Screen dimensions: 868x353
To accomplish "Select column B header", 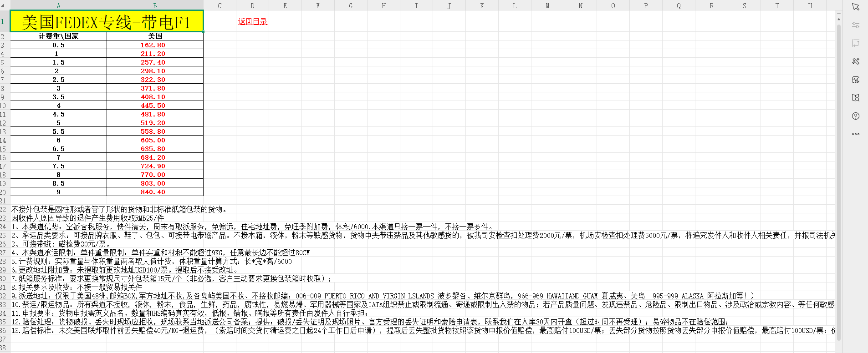I will pyautogui.click(x=155, y=5).
